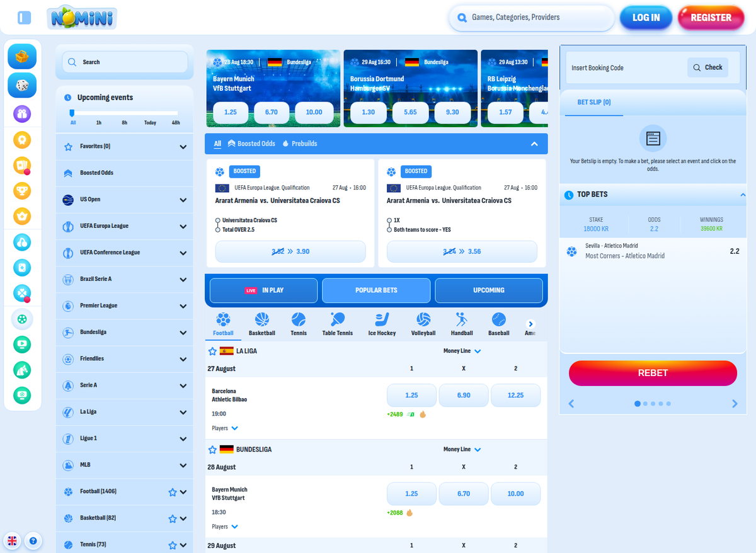Favorite the Bundesliga league star in match list

(212, 450)
